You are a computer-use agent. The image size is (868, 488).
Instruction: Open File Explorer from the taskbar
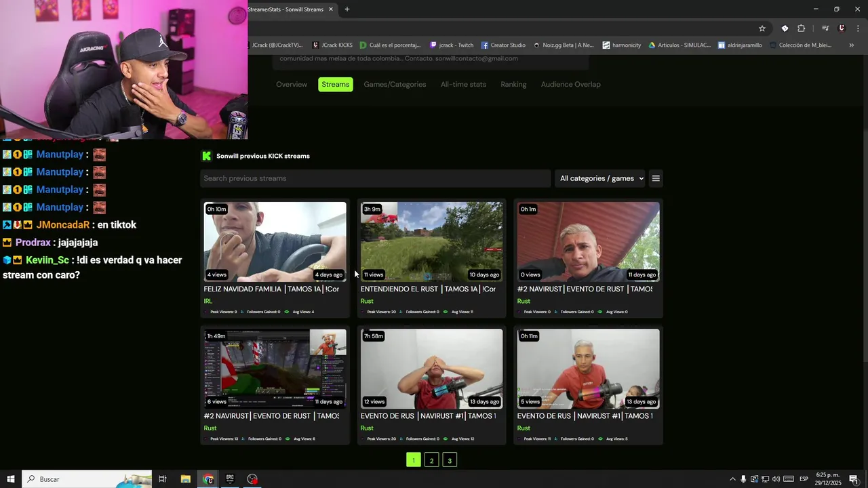(185, 479)
